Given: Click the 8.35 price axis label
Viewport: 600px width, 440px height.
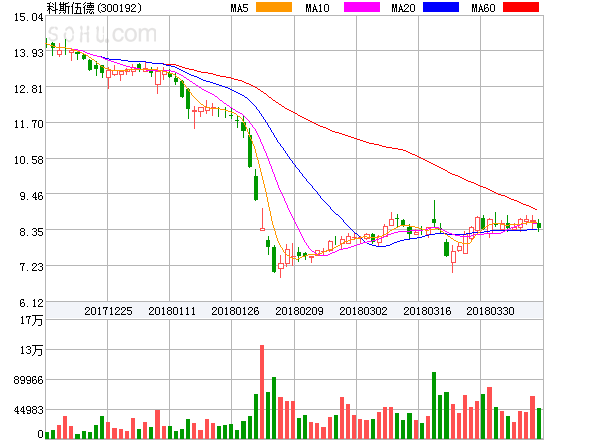Looking at the screenshot, I should pyautogui.click(x=31, y=232).
